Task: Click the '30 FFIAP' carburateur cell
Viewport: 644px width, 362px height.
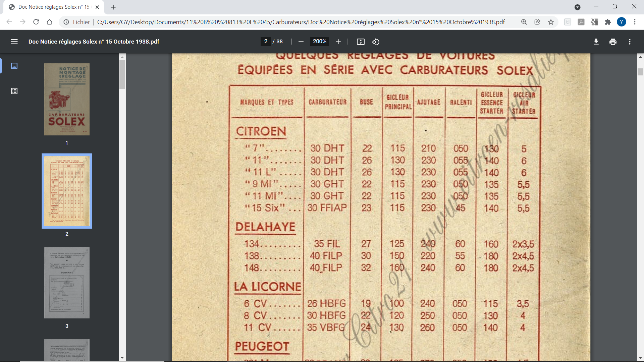Action: pyautogui.click(x=327, y=208)
